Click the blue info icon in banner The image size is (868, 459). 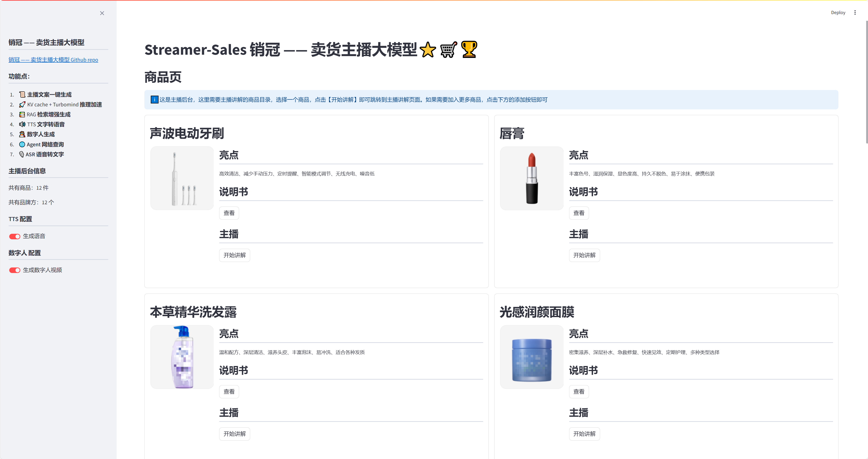pyautogui.click(x=154, y=100)
